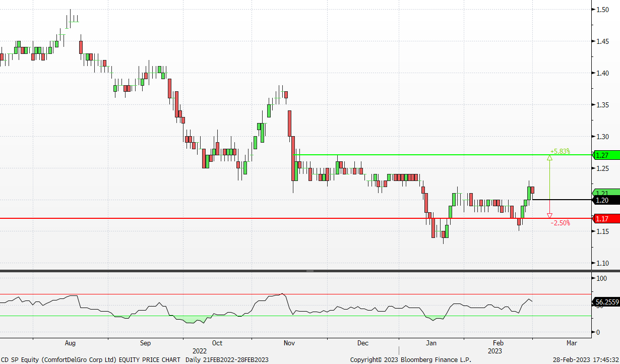Click the 0 label on RSI axis

point(598,332)
